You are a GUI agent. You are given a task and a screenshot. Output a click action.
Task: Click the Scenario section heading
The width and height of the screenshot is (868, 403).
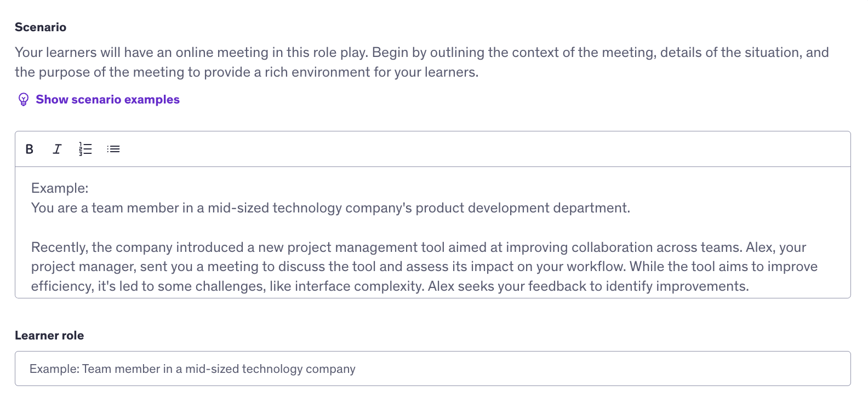pyautogui.click(x=41, y=27)
